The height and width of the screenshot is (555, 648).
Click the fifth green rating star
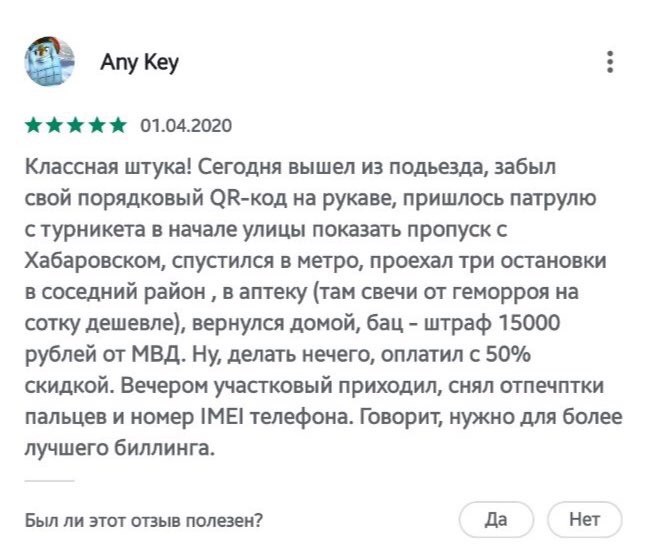click(118, 126)
